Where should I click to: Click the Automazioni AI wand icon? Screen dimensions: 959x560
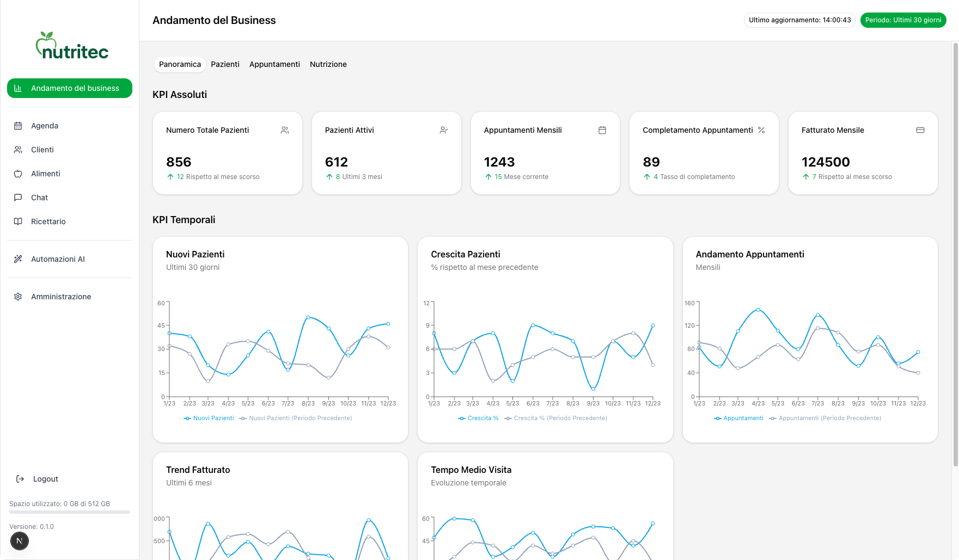[18, 259]
